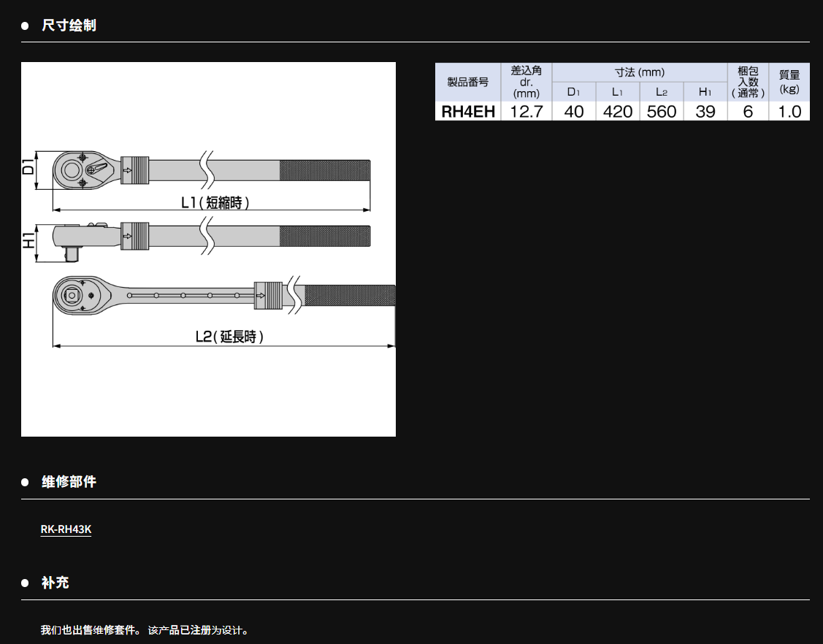Select the RH4EH product number cell
Viewport: 823px width, 644px height.
pyautogui.click(x=467, y=112)
